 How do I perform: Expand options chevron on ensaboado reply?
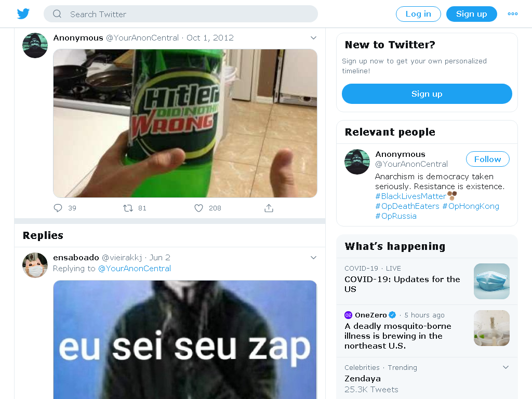[x=313, y=258]
